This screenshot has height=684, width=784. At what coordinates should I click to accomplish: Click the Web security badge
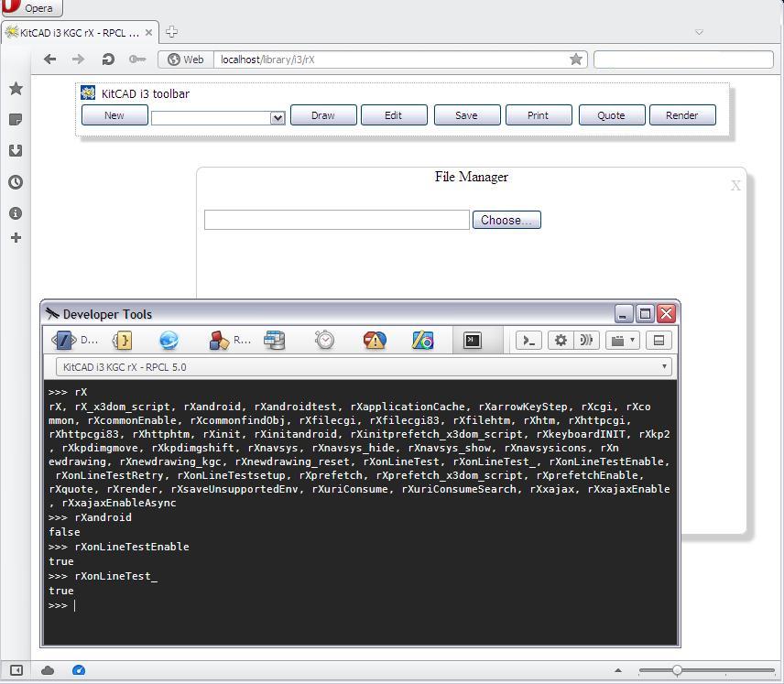(x=186, y=60)
